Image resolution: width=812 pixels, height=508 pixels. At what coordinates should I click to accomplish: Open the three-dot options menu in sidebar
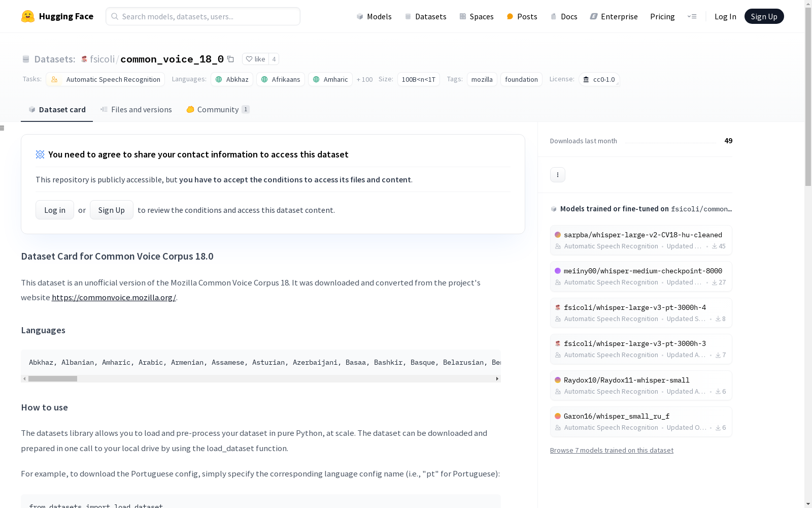(558, 175)
